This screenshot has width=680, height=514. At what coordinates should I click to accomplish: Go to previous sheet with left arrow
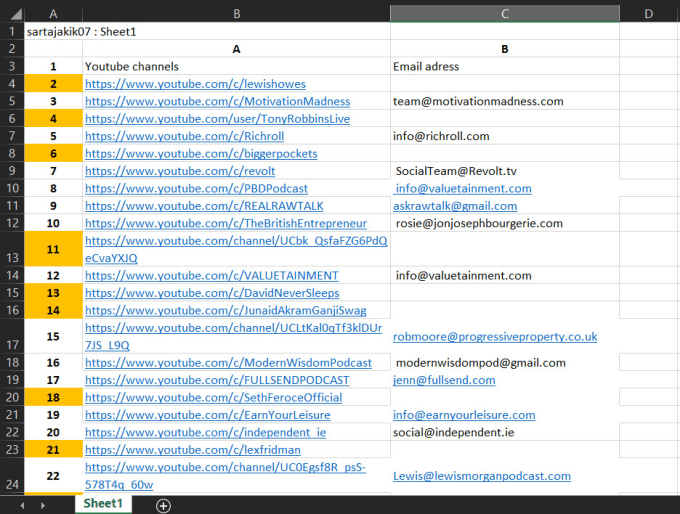point(22,505)
